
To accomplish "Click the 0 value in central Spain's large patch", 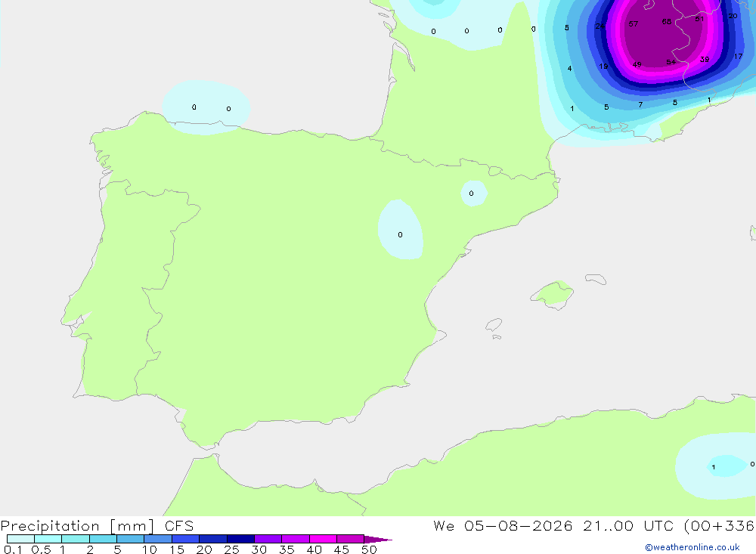I will click(x=400, y=235).
